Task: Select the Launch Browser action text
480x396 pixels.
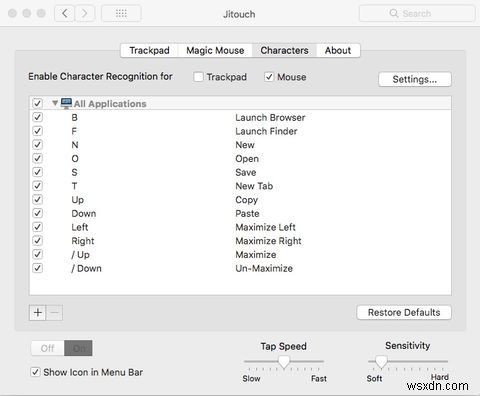Action: tap(270, 117)
